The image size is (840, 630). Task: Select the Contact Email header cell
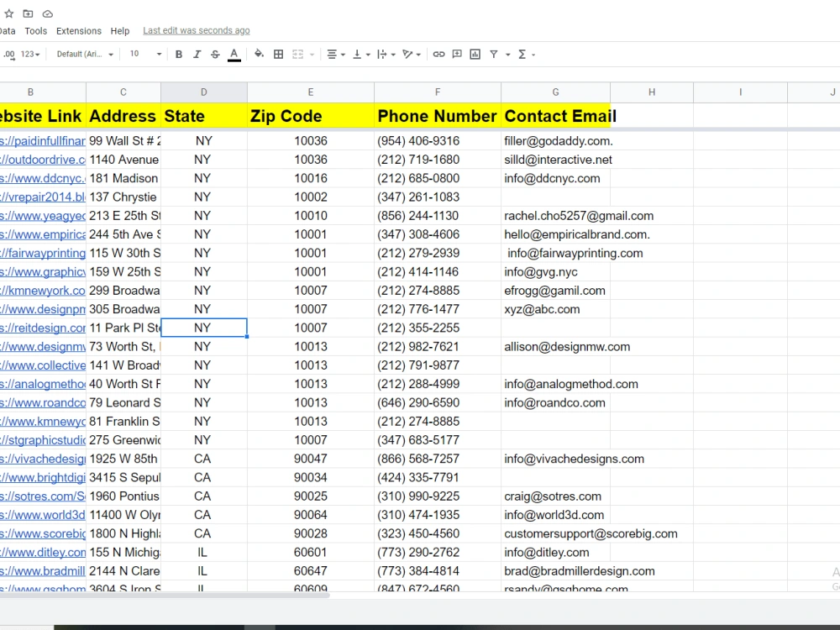coord(555,116)
